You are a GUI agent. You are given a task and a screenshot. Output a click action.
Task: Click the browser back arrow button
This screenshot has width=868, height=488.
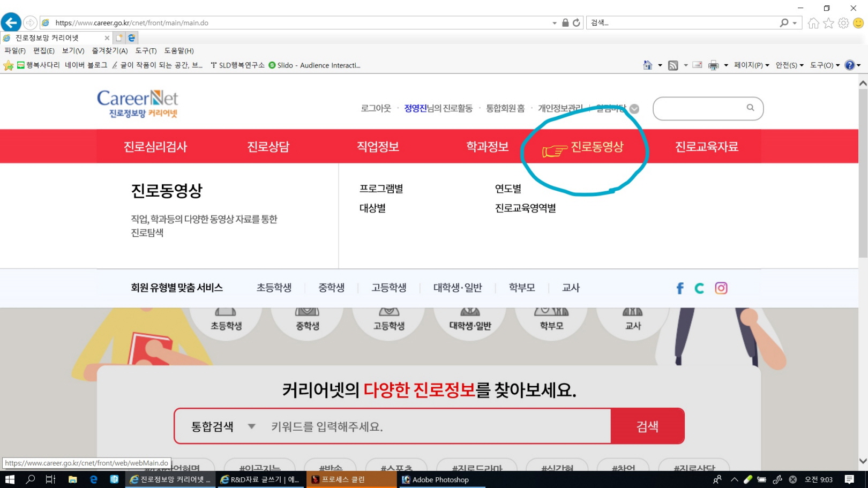pyautogui.click(x=11, y=22)
